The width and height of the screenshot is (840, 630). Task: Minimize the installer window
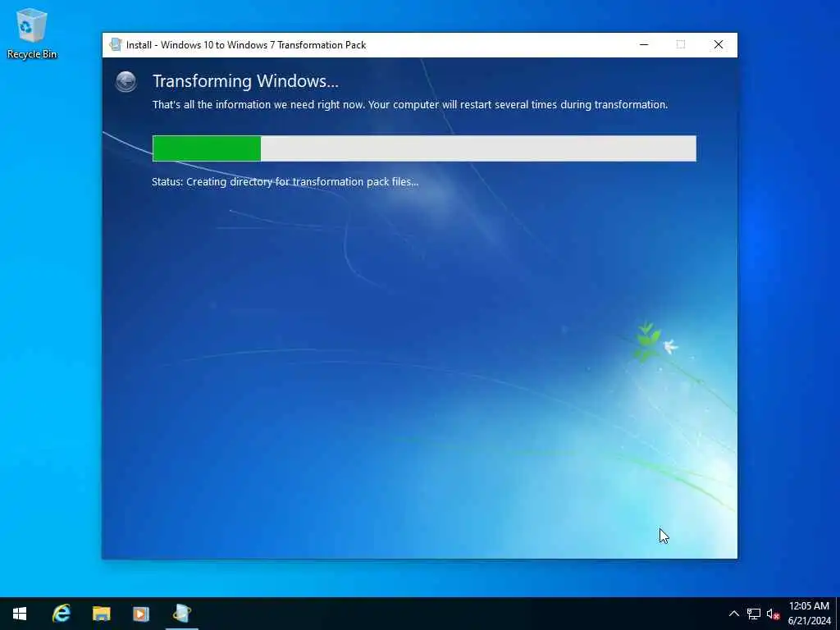[644, 44]
